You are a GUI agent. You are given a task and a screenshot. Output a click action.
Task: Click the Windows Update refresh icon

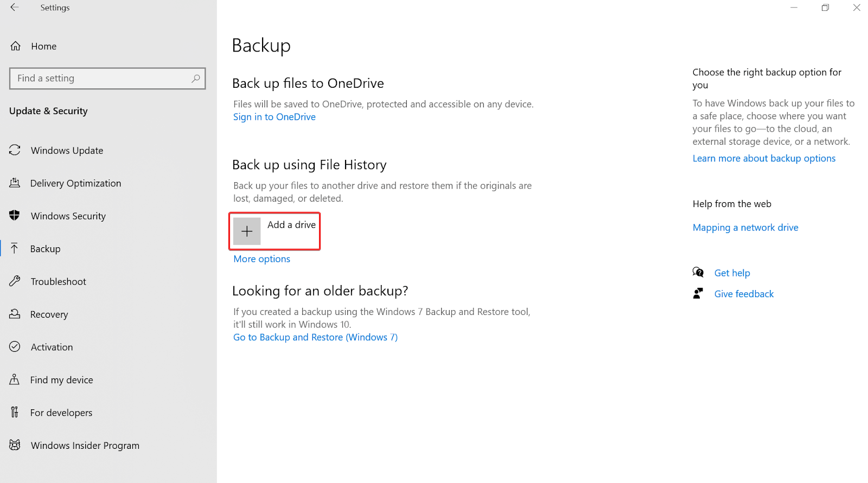tap(15, 150)
